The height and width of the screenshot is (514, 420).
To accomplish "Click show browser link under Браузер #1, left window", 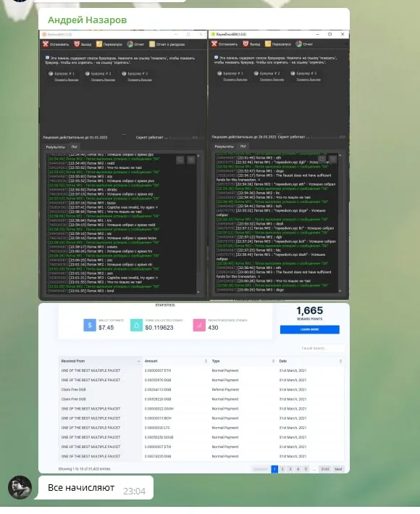I will 67,80.
